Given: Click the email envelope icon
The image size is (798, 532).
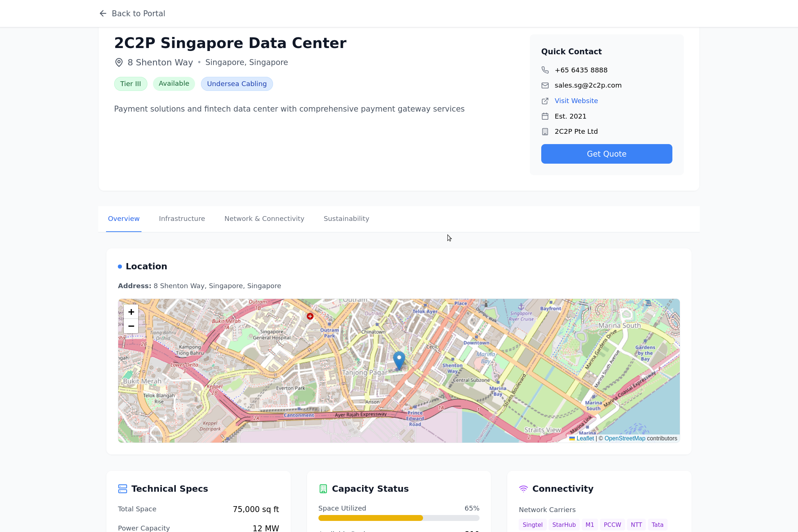Looking at the screenshot, I should coord(545,85).
